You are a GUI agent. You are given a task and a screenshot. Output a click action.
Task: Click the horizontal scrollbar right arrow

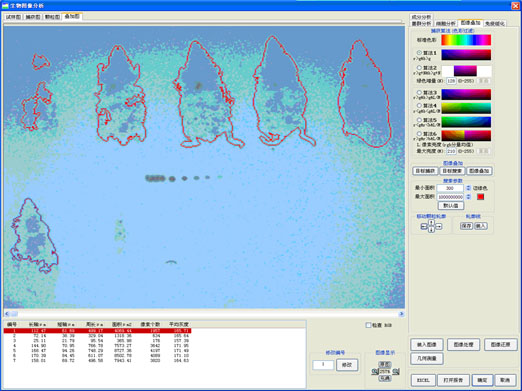(401, 314)
